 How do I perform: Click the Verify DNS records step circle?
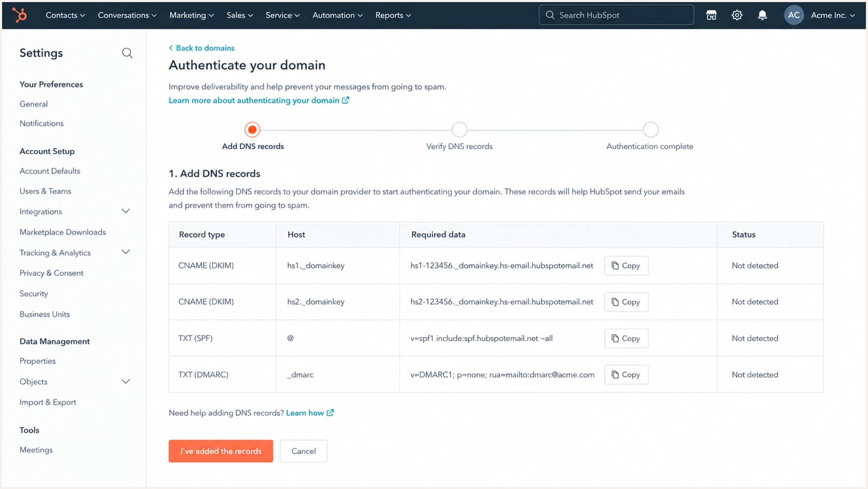click(459, 129)
